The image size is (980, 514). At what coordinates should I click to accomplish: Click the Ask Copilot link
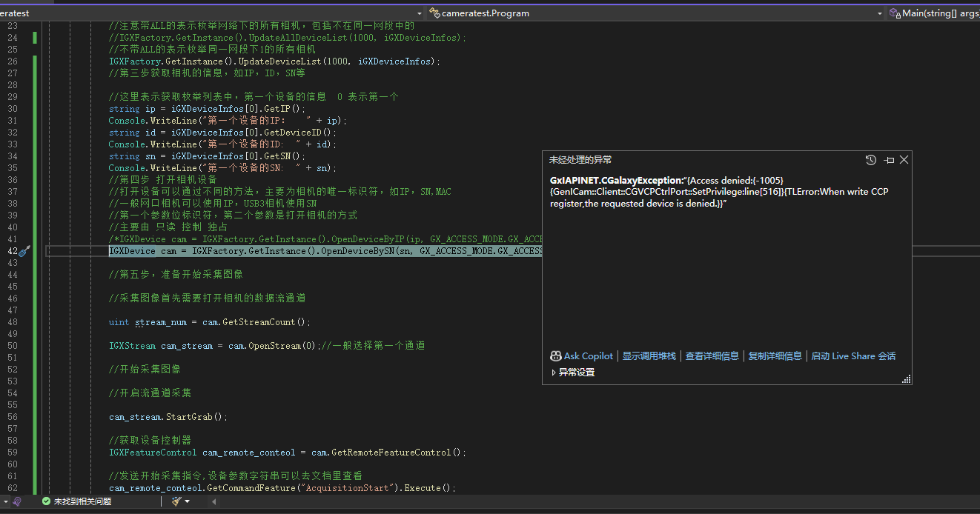point(589,356)
